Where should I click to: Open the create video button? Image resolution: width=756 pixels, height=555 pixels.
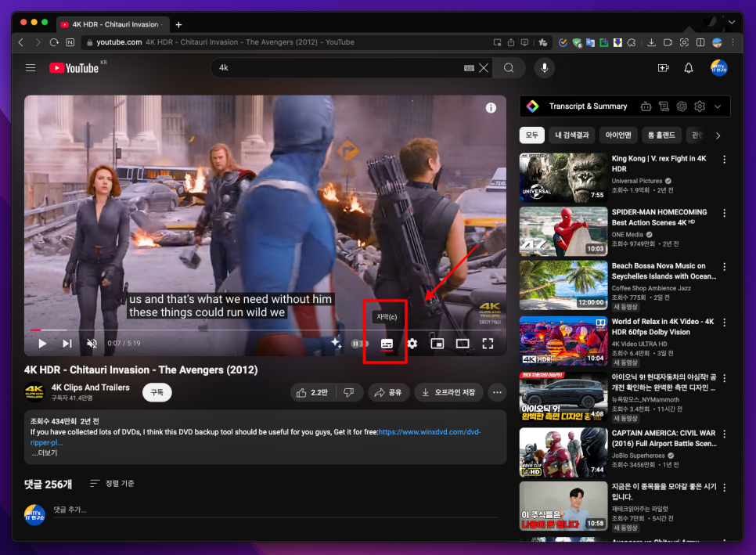(x=664, y=68)
